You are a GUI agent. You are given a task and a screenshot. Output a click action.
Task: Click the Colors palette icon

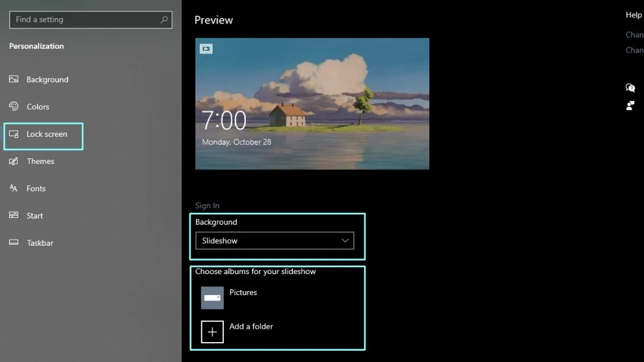(14, 107)
